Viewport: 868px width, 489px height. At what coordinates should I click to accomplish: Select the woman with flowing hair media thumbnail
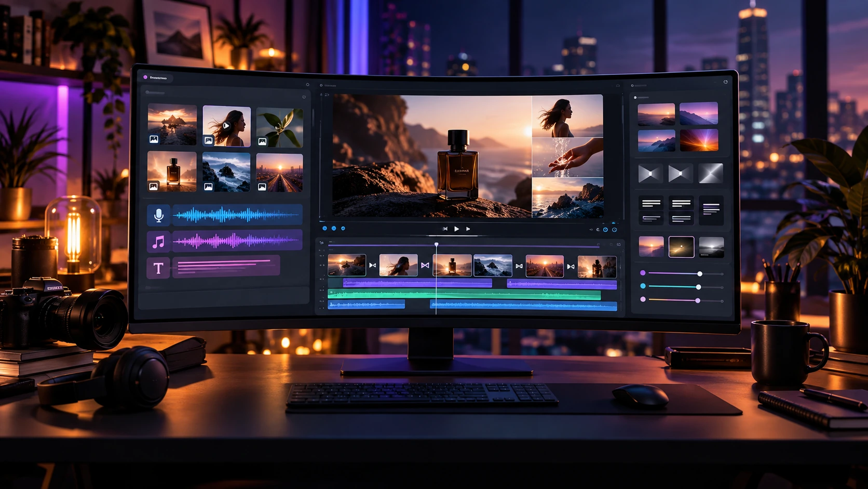click(x=226, y=126)
